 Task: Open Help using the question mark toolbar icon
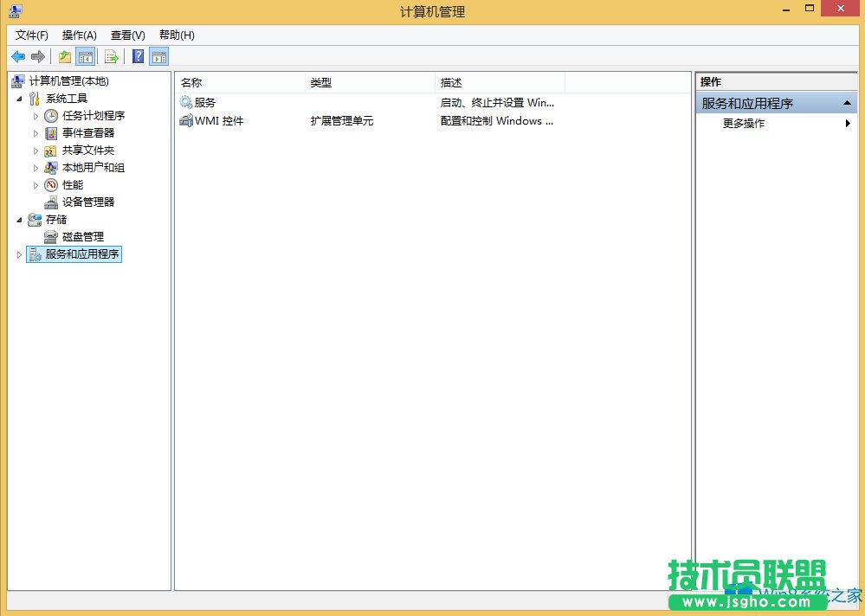click(137, 56)
